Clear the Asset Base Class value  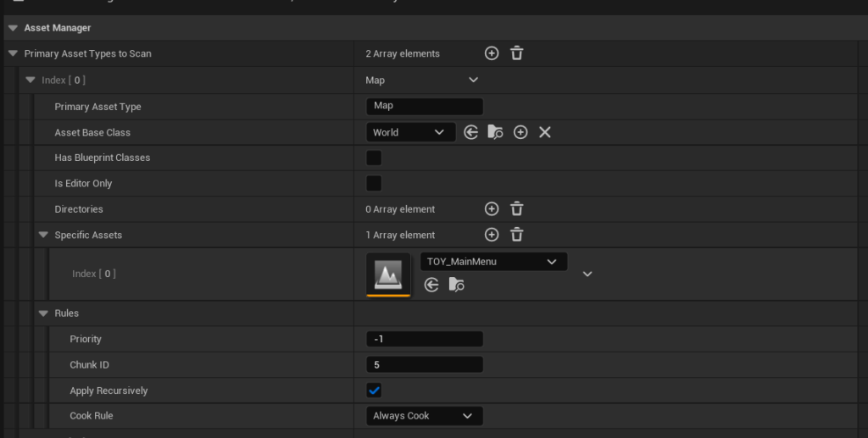[545, 132]
